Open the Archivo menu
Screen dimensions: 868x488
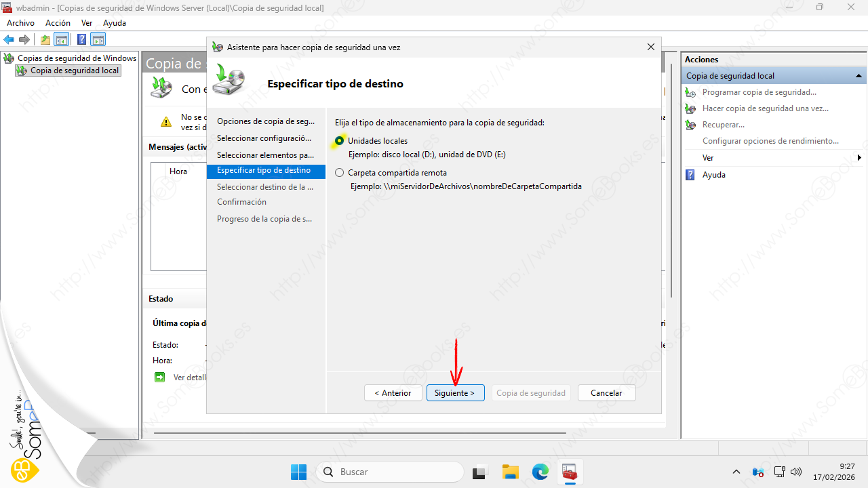point(20,23)
